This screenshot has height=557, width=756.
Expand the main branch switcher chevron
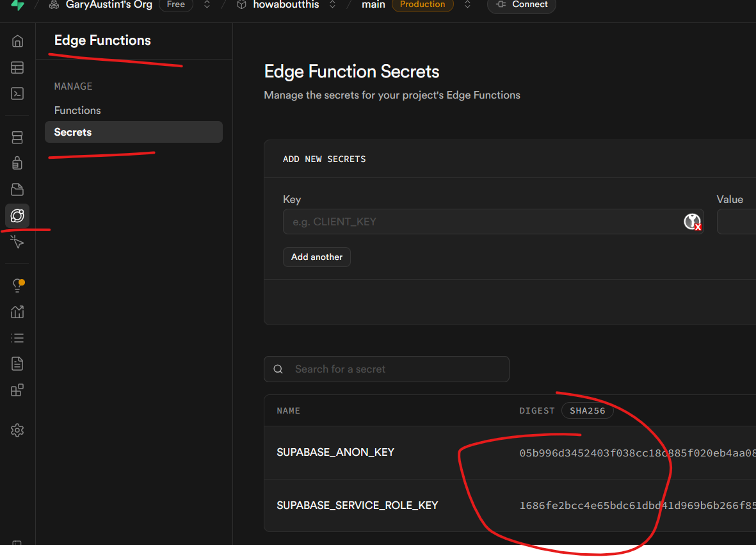[468, 5]
